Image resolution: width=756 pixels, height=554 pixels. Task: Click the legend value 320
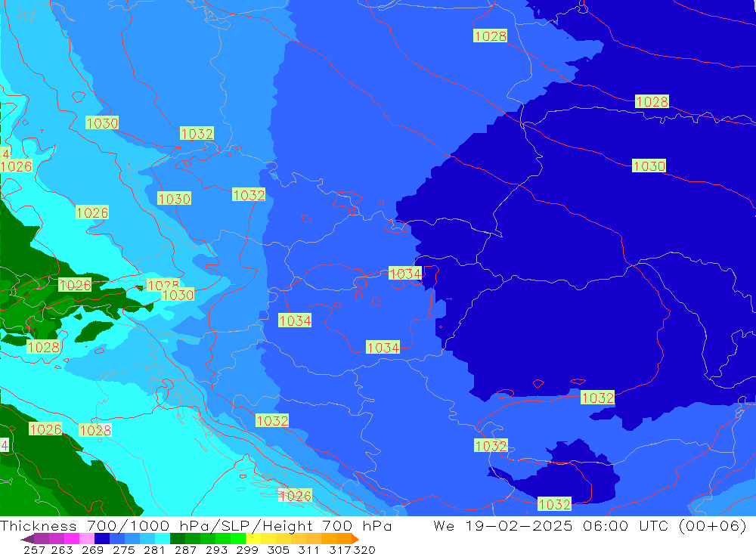pyautogui.click(x=364, y=549)
